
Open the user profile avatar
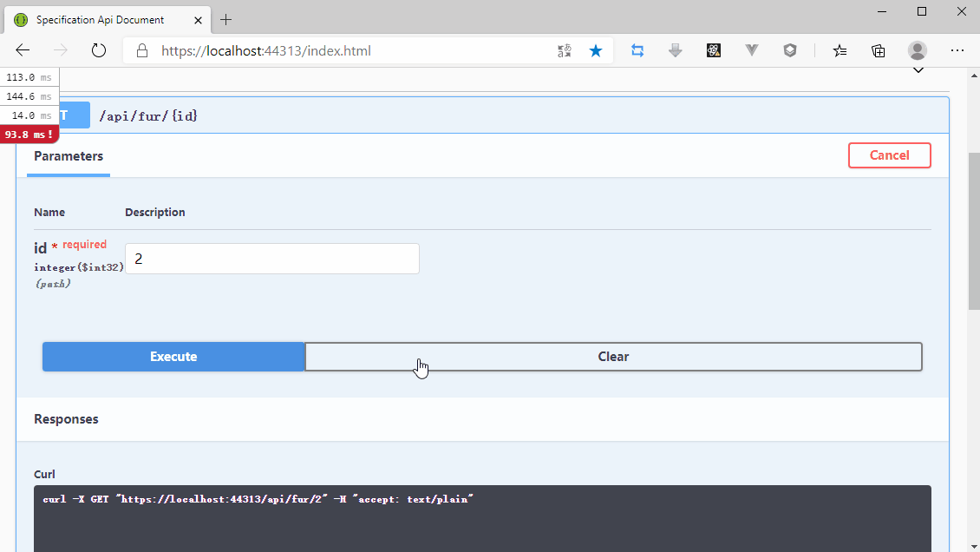(918, 51)
